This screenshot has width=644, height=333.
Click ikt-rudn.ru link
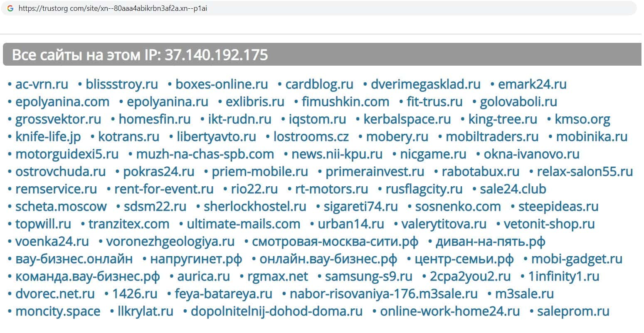tap(240, 119)
